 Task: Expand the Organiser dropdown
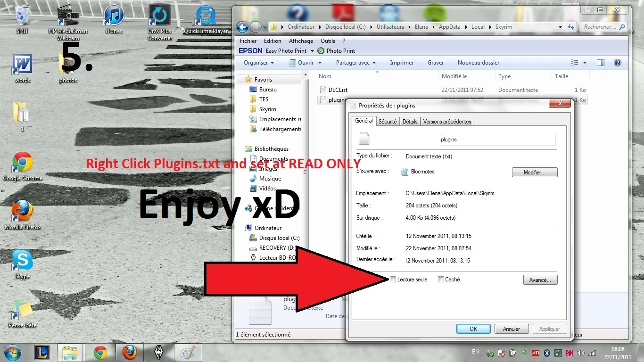(x=259, y=63)
